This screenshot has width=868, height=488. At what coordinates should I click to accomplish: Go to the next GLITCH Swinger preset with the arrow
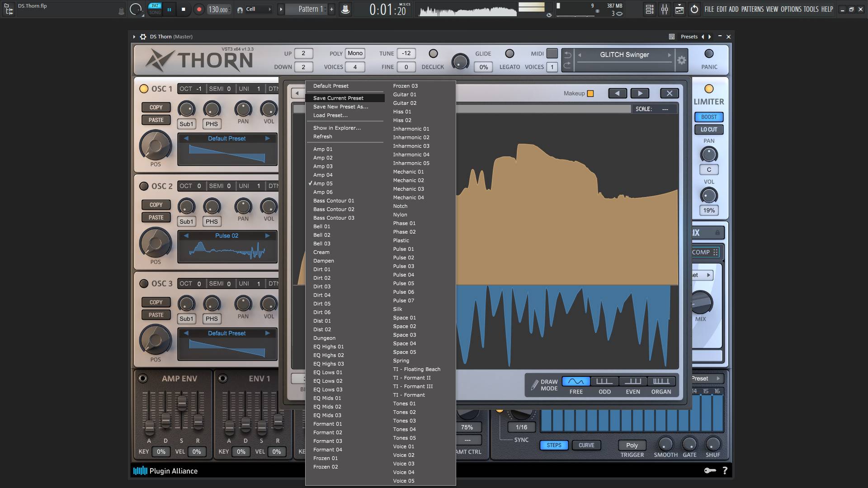[x=670, y=55]
